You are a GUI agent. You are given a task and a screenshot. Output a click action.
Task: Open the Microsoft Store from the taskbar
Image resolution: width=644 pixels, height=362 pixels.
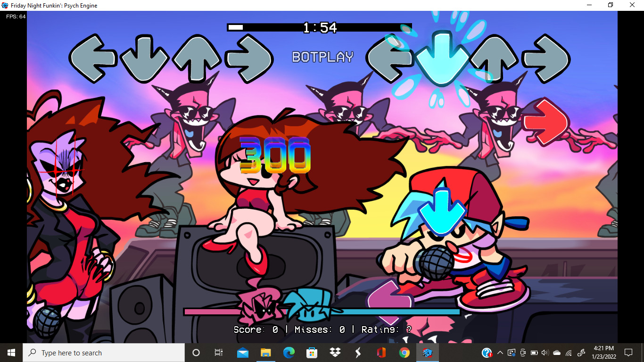pyautogui.click(x=312, y=353)
